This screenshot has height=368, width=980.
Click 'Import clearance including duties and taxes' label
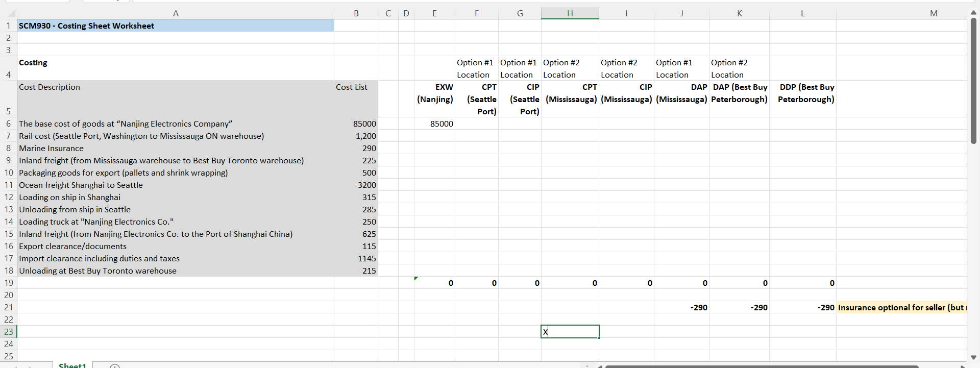[x=99, y=258]
